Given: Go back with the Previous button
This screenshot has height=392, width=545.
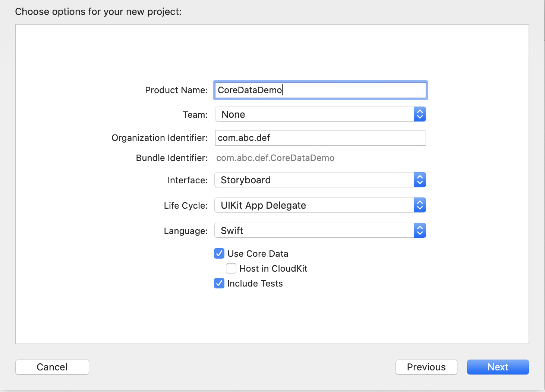Looking at the screenshot, I should tap(426, 367).
